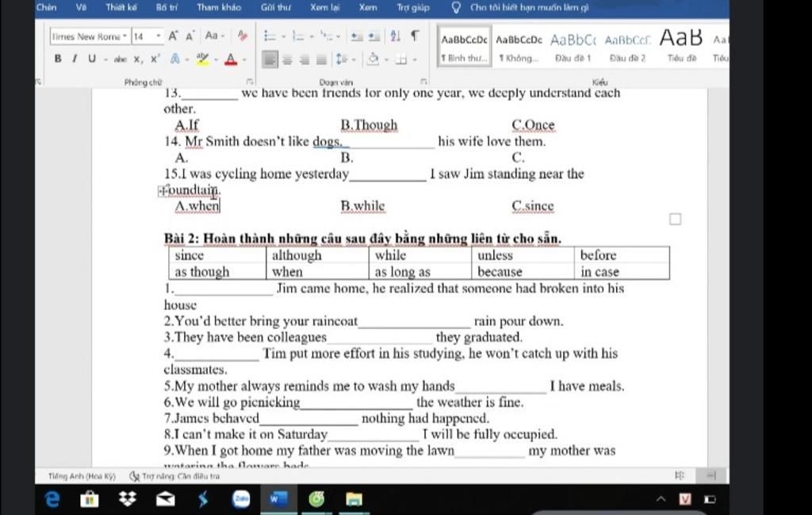
Task: Toggle strikethrough formatting
Action: (121, 59)
